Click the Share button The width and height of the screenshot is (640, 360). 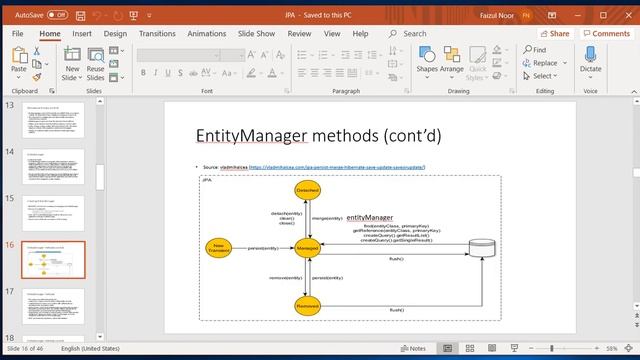pos(555,33)
